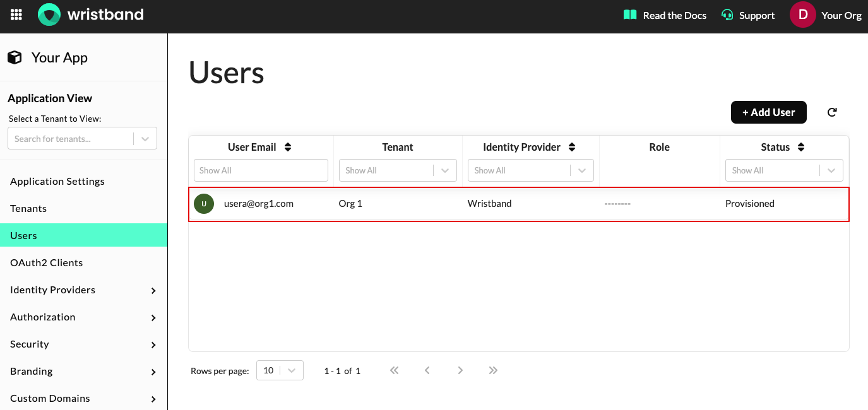Open the apps grid menu icon
The width and height of the screenshot is (868, 410).
click(x=16, y=15)
